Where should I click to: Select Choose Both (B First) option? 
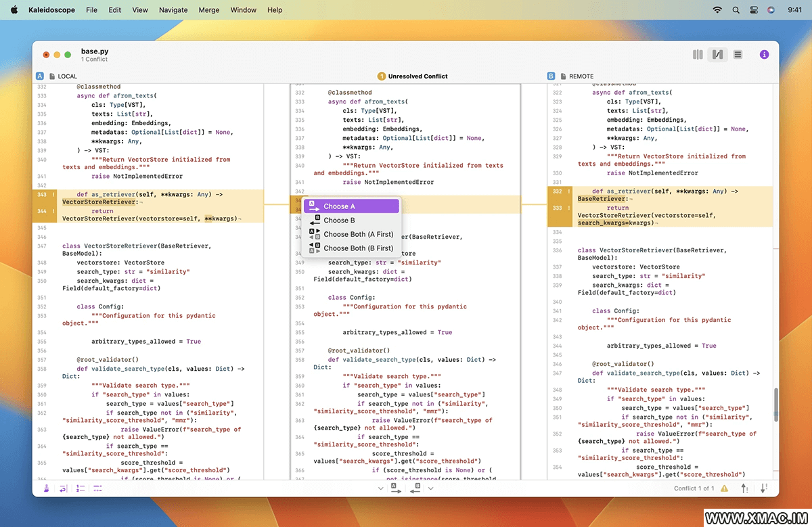(351, 248)
